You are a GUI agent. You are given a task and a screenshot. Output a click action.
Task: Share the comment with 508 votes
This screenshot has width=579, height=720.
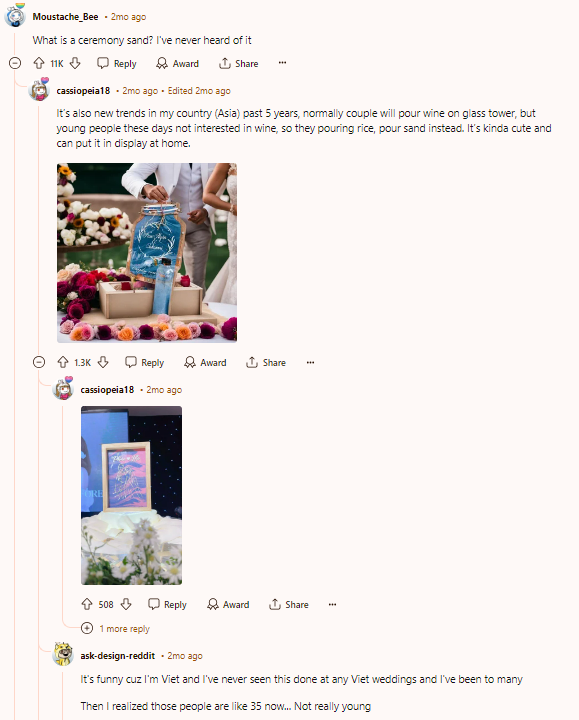[289, 604]
